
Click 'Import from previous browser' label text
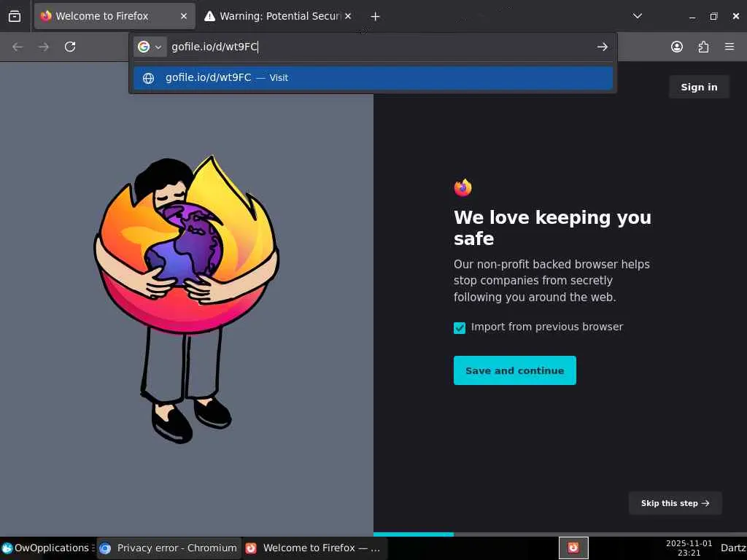(x=547, y=327)
